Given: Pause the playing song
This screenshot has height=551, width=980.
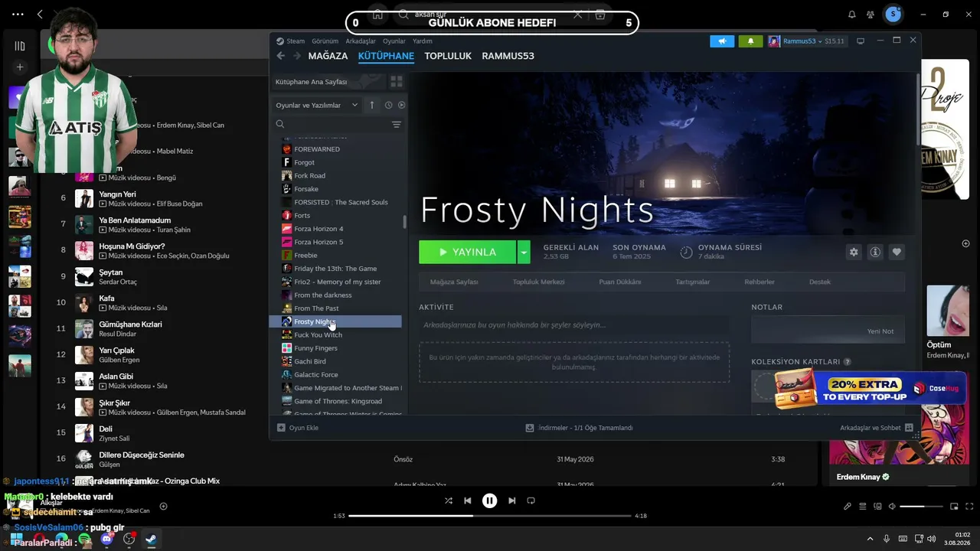Looking at the screenshot, I should pyautogui.click(x=490, y=500).
